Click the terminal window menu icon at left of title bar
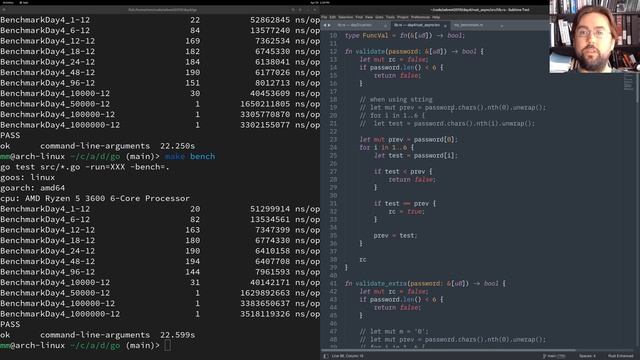Image resolution: width=640 pixels, height=360 pixels. (x=4, y=9)
